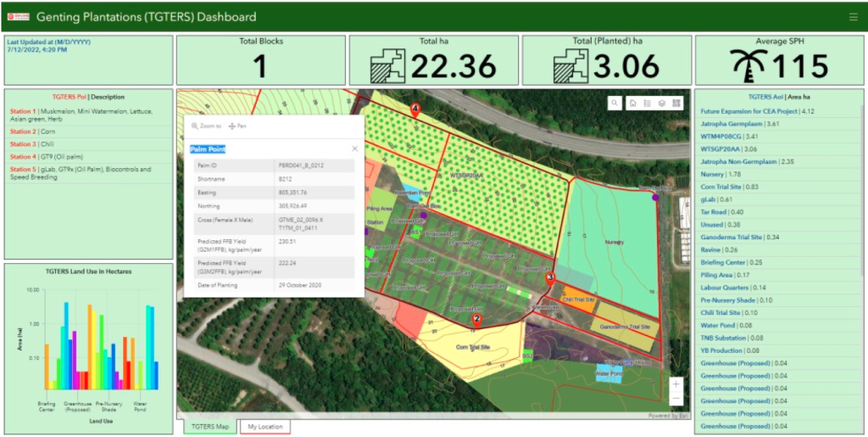Select Station 3 Chili entry
Viewport: 868px width, 437px height.
click(x=88, y=144)
